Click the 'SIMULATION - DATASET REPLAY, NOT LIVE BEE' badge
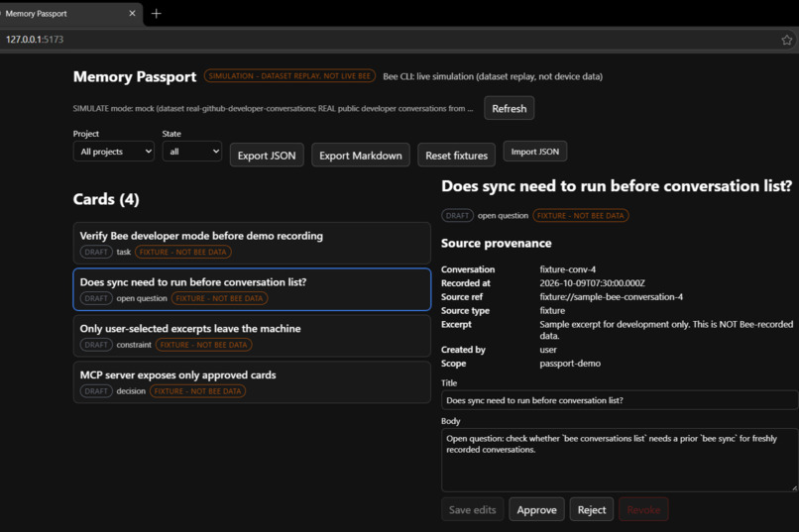This screenshot has width=799, height=532. (289, 76)
